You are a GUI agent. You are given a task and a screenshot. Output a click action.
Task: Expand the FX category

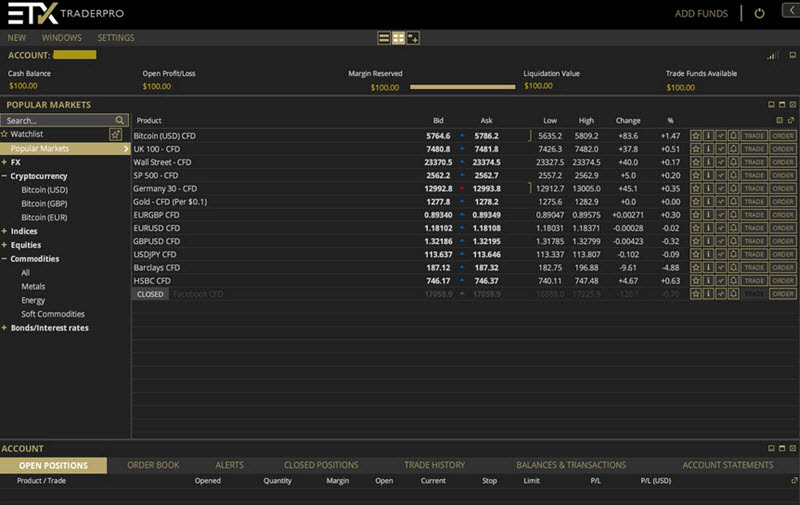click(x=4, y=162)
